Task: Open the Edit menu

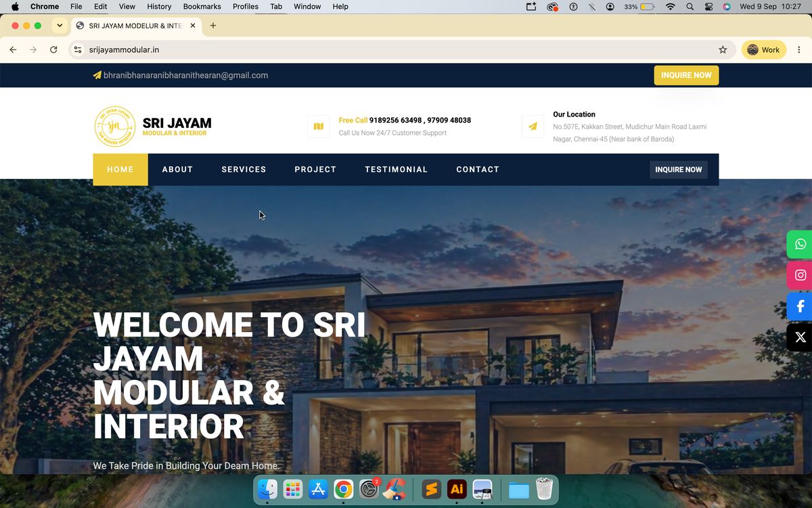Action: point(100,7)
